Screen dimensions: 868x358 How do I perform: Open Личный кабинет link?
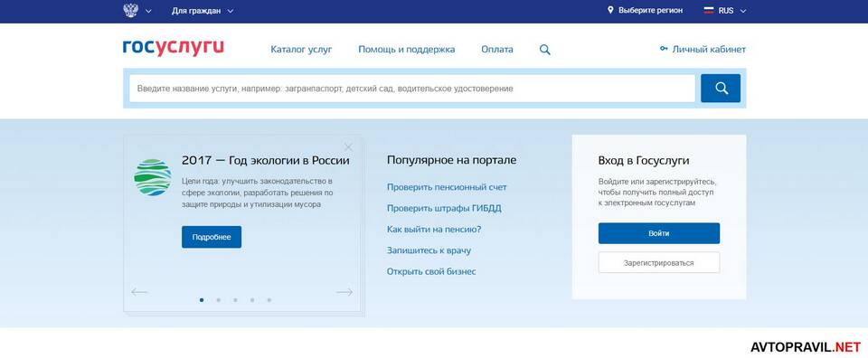pos(703,49)
